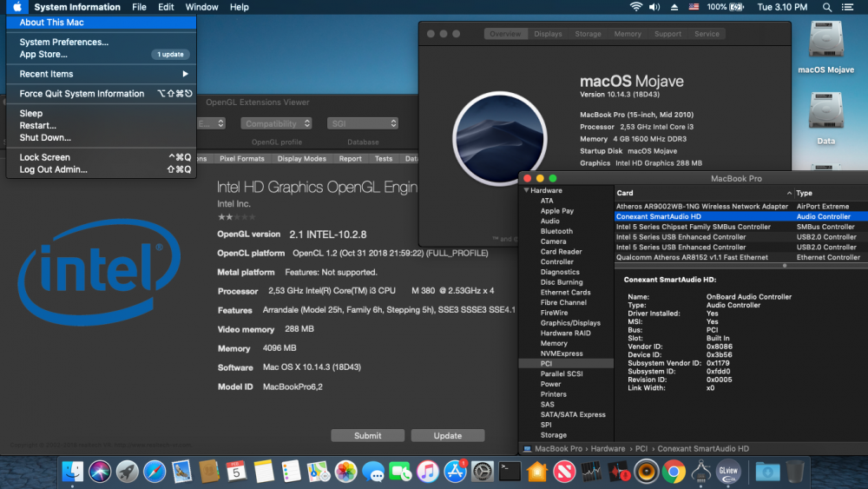Viewport: 868px width, 489px height.
Task: Open News app in the dock
Action: click(x=564, y=472)
